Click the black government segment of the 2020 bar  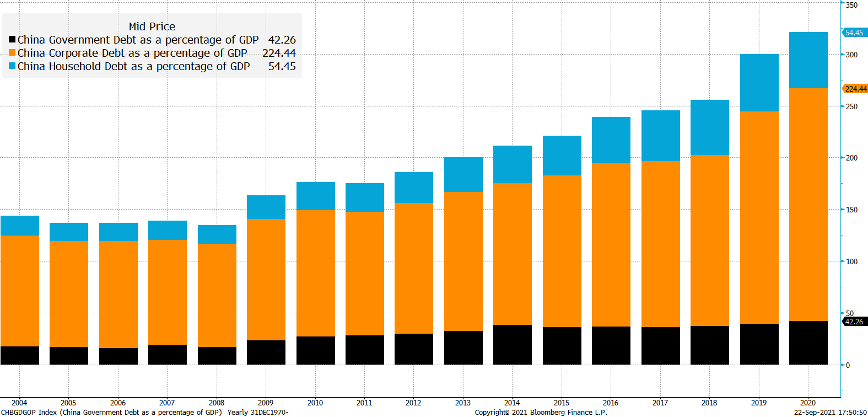point(808,343)
